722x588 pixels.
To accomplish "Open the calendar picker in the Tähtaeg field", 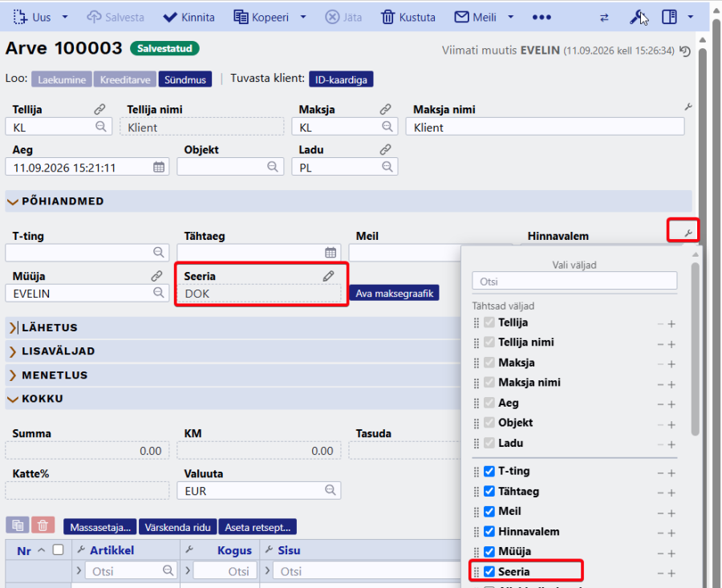I will [331, 253].
